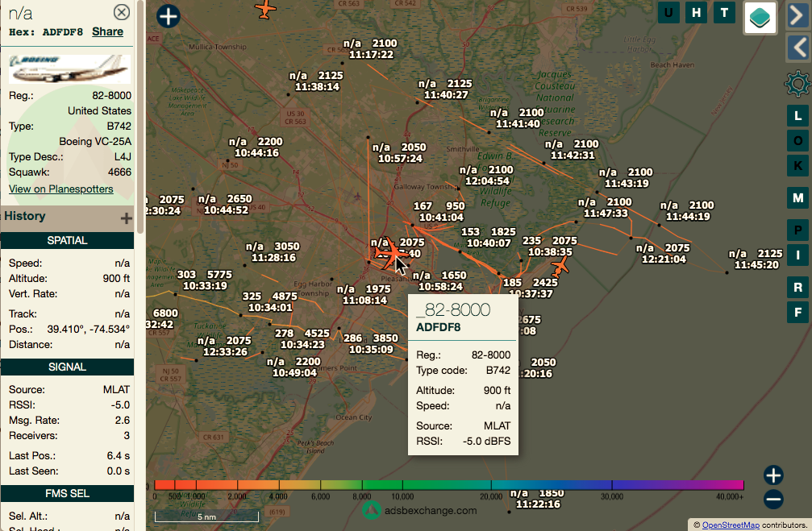Select the aircraft icon at top of map

(x=265, y=9)
